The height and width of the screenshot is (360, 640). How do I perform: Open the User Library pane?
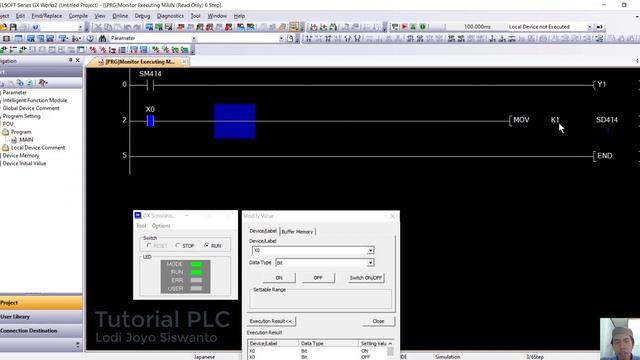(41, 317)
